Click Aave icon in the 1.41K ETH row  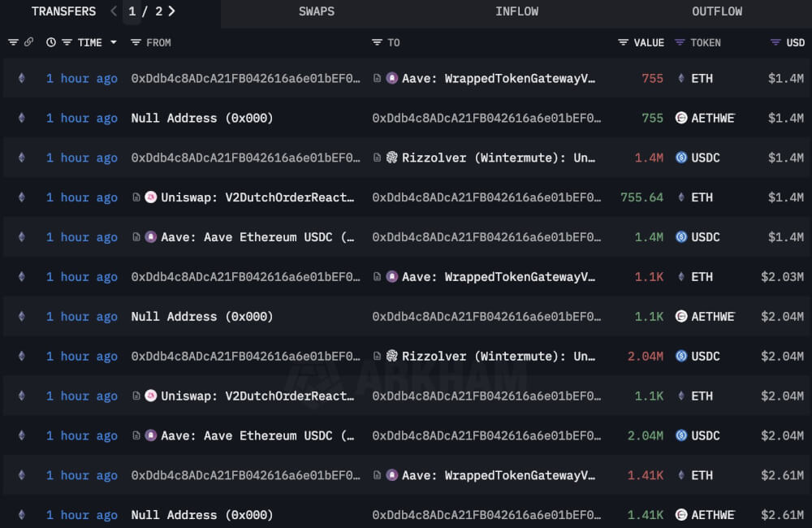click(392, 475)
